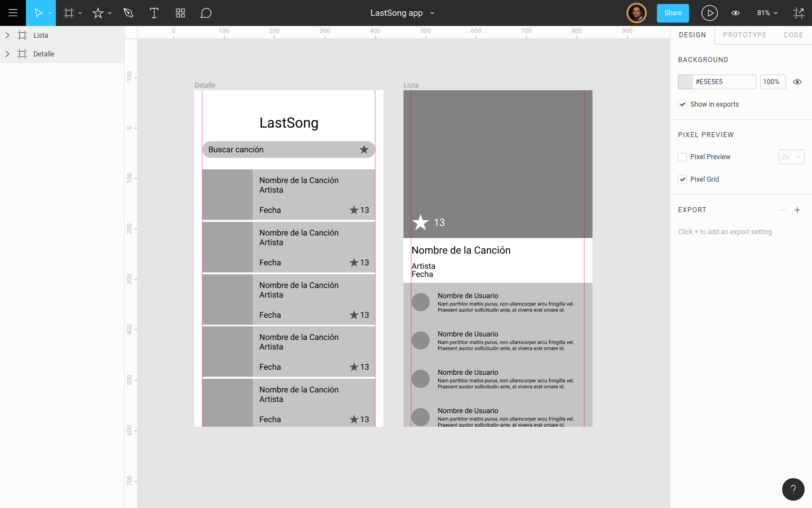Enable the Pixel Preview checkbox
The image size is (812, 508).
[682, 157]
